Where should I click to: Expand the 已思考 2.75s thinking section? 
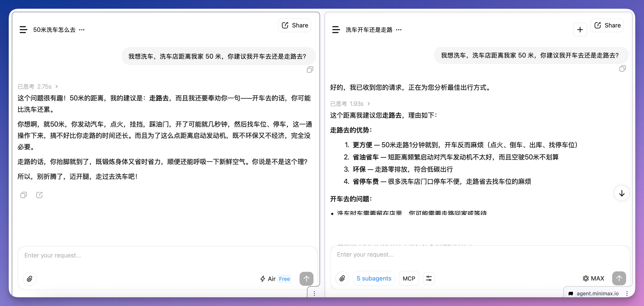(37, 86)
